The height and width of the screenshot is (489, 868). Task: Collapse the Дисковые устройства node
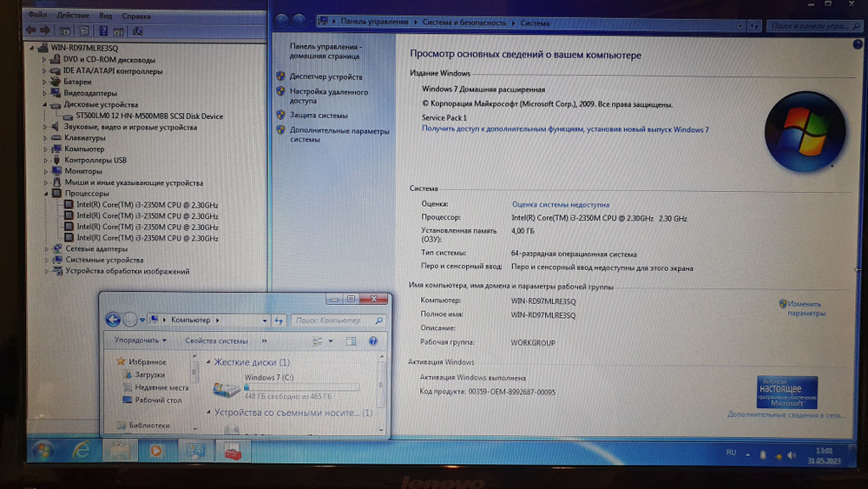(x=45, y=104)
